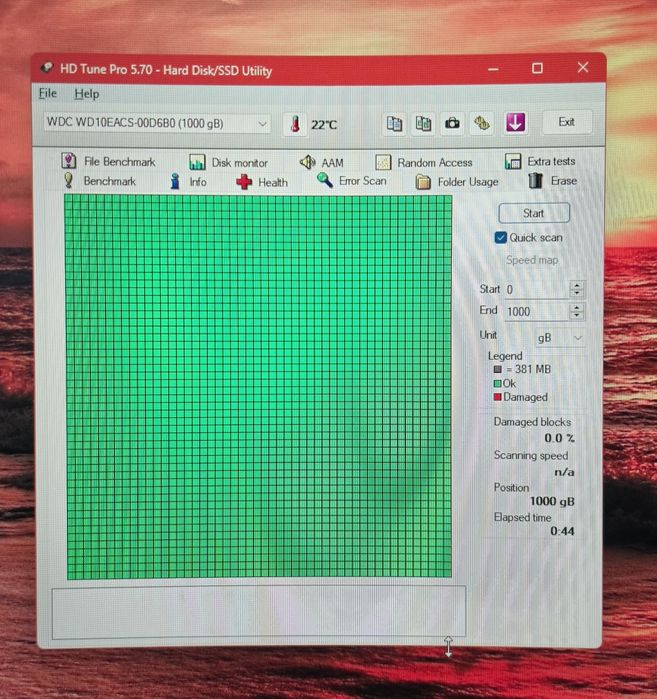Screen dimensions: 657x699
Task: Click the Speed map label
Action: pos(532,260)
